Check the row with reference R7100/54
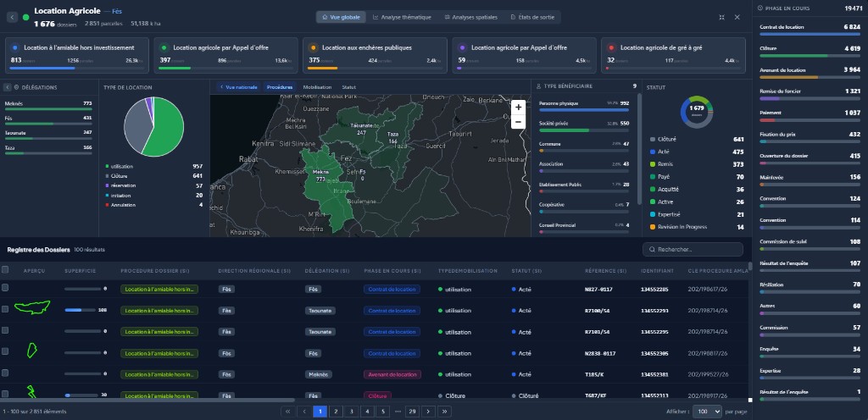The width and height of the screenshot is (868, 420). pos(5,309)
